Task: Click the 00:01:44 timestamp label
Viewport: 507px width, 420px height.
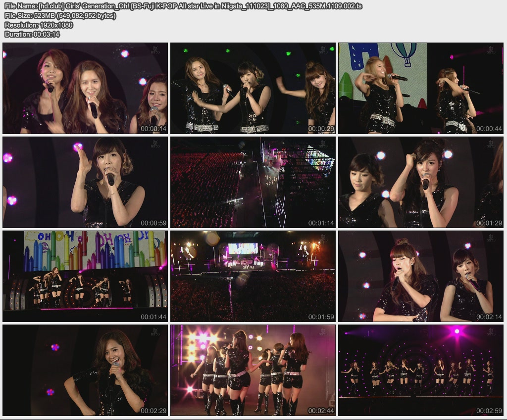Action: pos(153,317)
